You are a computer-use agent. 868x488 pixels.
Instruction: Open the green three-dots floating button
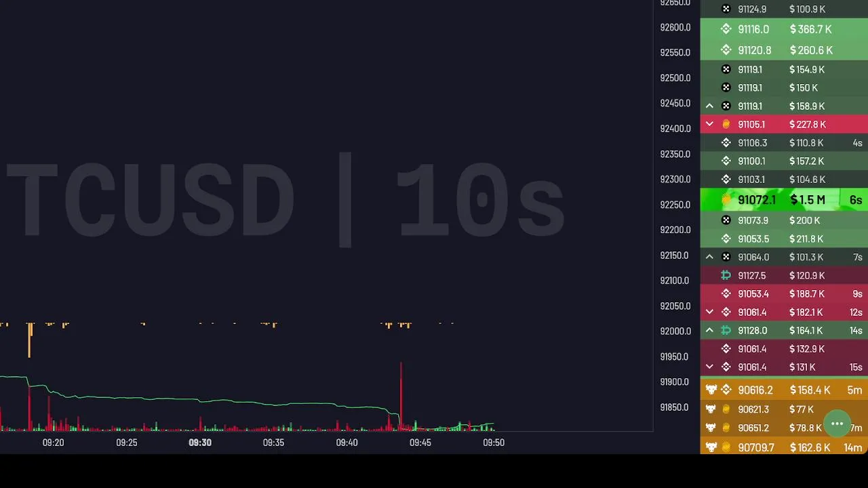click(x=837, y=424)
